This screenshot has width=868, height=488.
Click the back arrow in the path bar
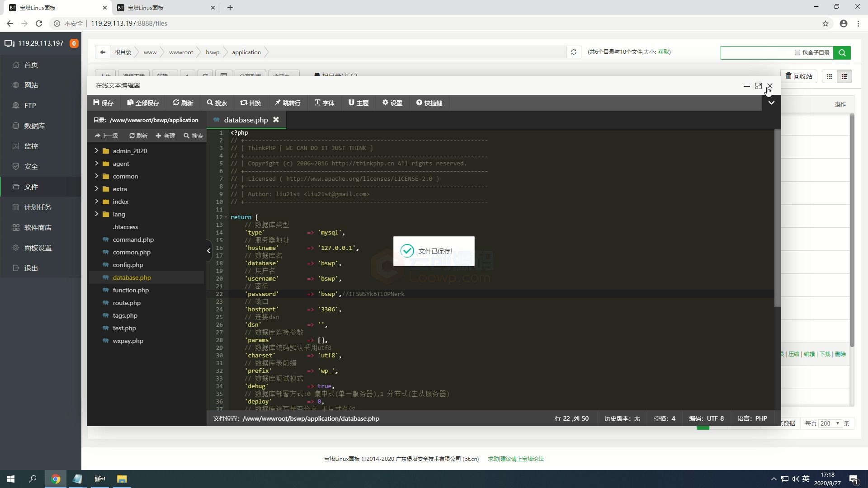click(103, 52)
